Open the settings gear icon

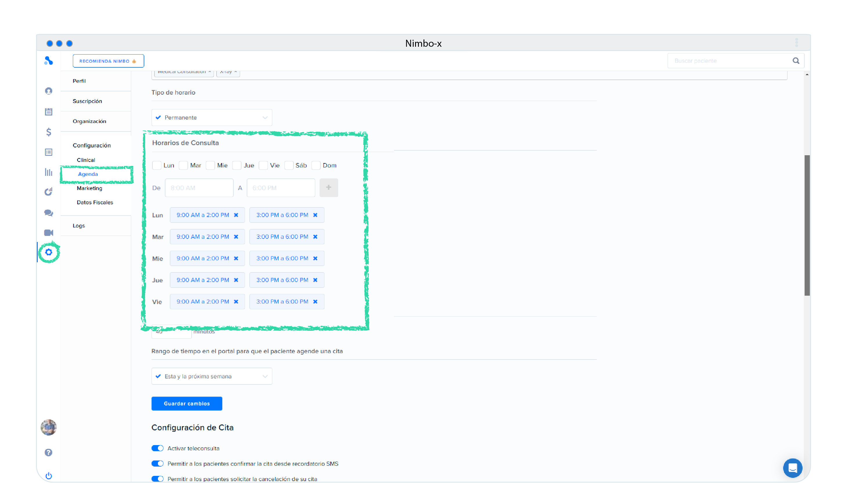48,252
